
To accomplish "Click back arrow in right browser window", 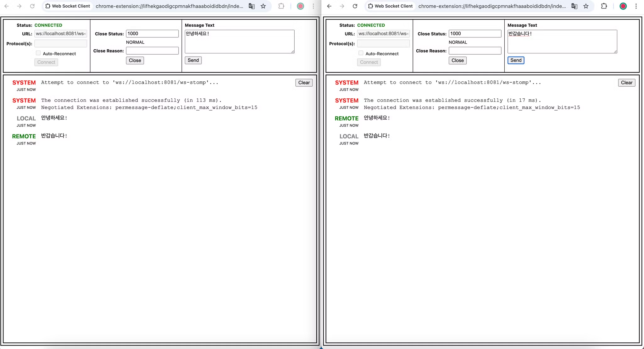I will click(329, 6).
